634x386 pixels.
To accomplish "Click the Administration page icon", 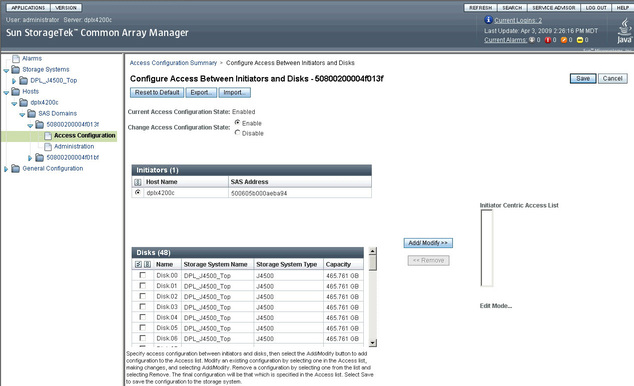I will (48, 146).
